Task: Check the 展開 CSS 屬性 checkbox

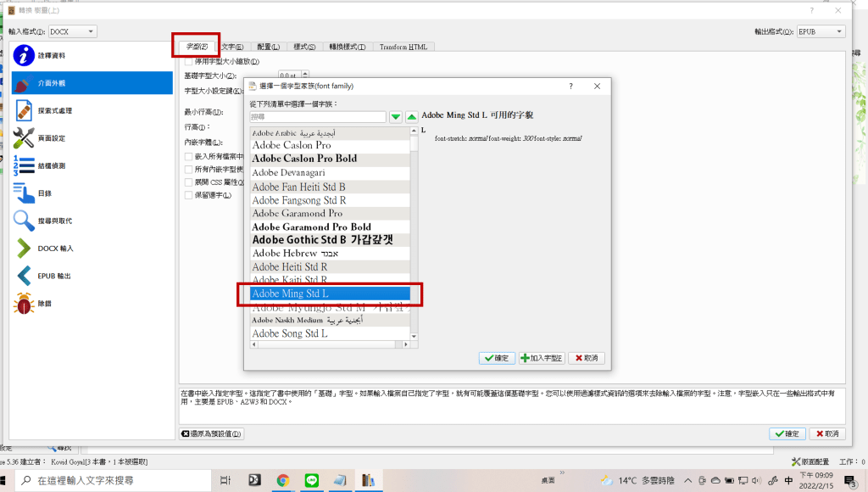Action: click(189, 182)
